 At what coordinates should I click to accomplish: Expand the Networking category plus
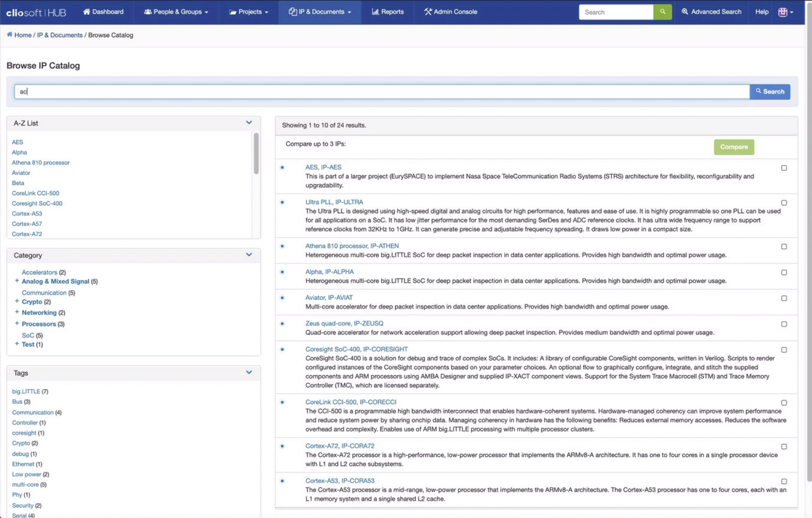click(17, 312)
